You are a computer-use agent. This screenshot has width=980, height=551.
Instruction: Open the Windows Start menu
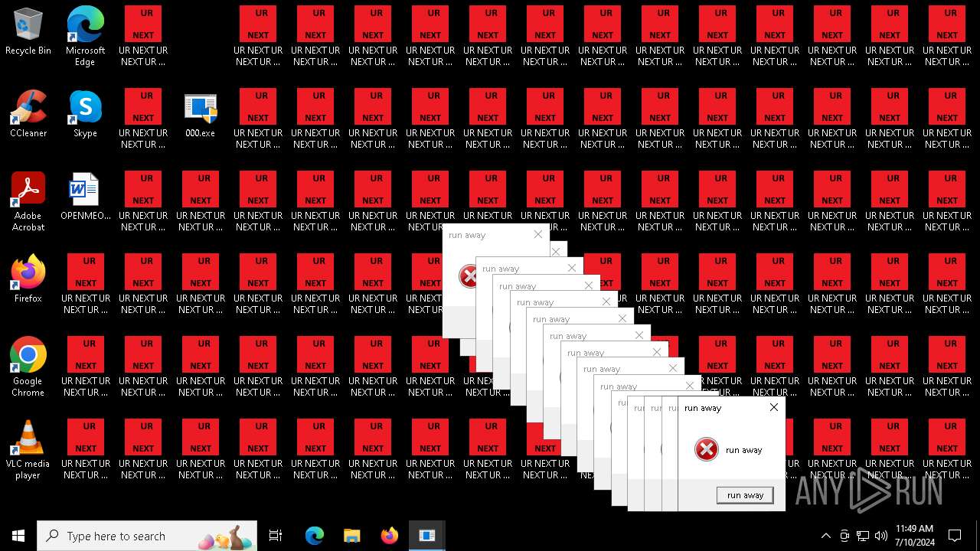[18, 536]
